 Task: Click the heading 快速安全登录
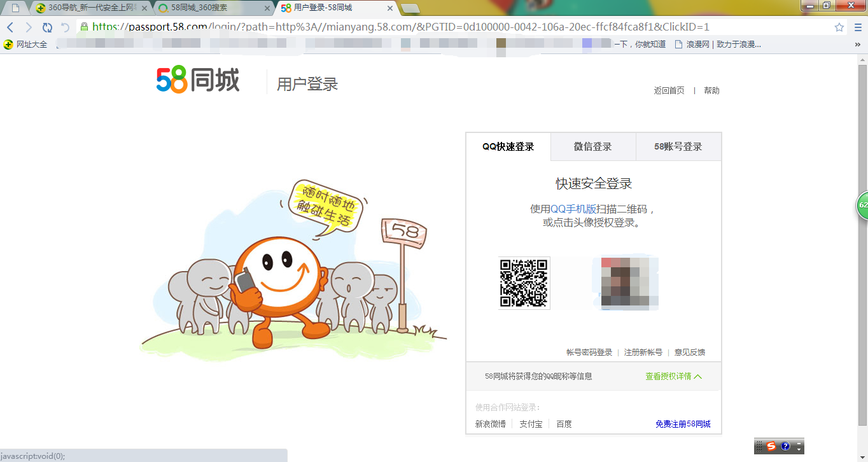coord(594,184)
